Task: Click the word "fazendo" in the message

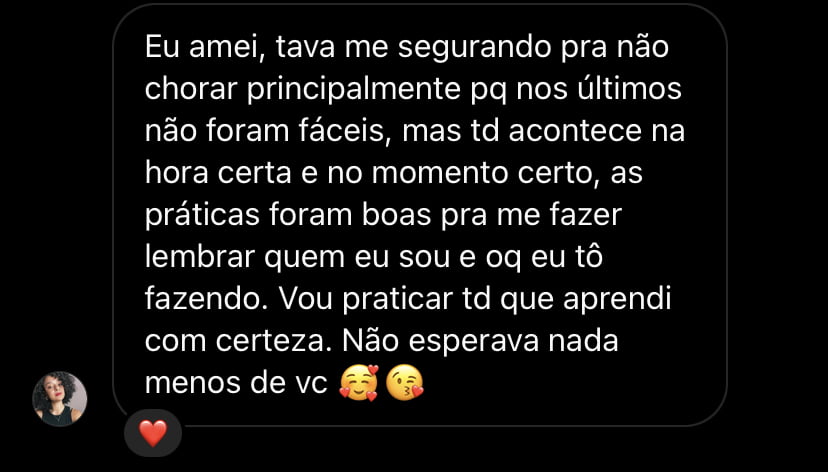Action: tap(203, 299)
